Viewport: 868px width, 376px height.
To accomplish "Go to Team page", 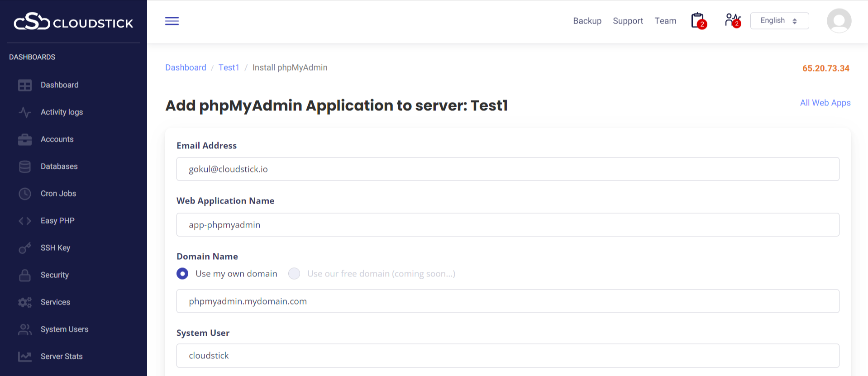I will point(665,21).
